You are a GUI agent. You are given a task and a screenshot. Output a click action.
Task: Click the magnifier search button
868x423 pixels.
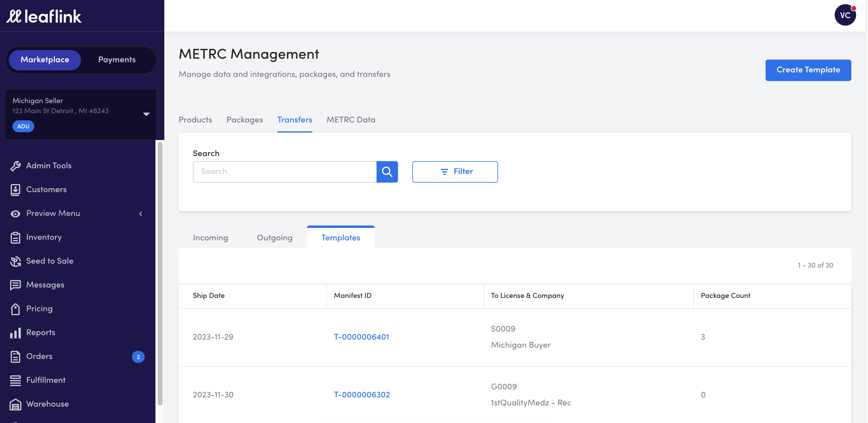pos(387,172)
